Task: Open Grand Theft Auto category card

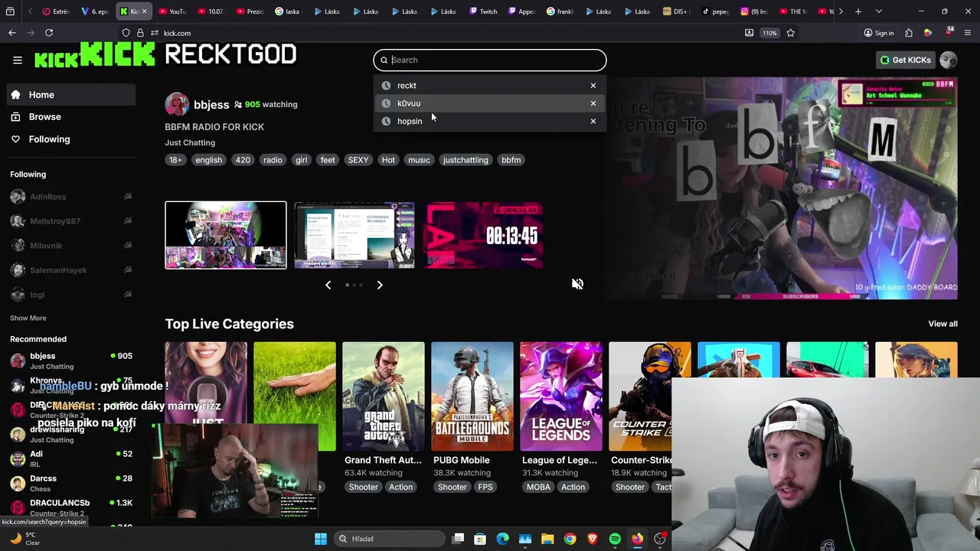Action: click(x=384, y=396)
